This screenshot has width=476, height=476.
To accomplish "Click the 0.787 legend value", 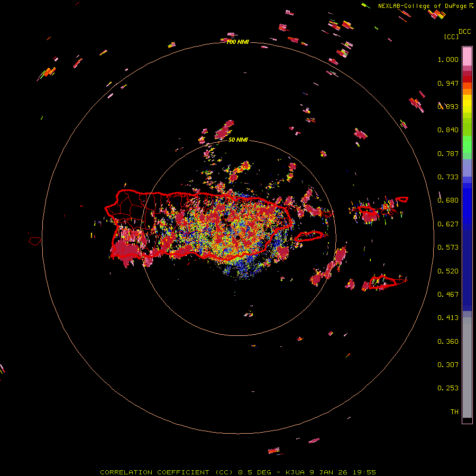I will (x=448, y=153).
